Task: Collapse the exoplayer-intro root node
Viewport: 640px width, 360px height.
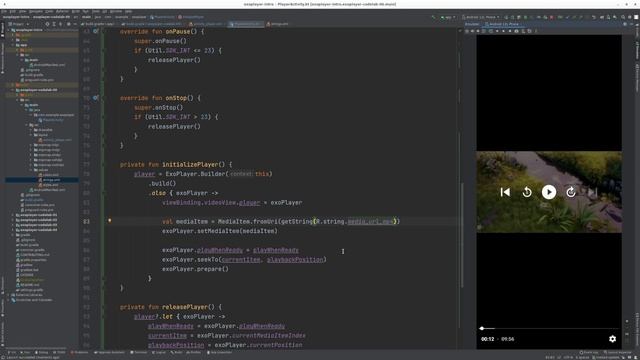Action: pyautogui.click(x=8, y=30)
